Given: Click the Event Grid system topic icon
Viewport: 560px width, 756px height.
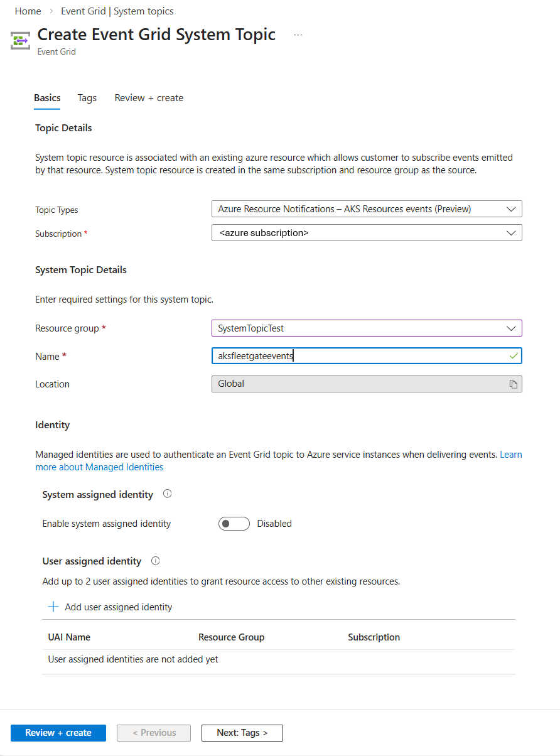Looking at the screenshot, I should click(x=20, y=41).
